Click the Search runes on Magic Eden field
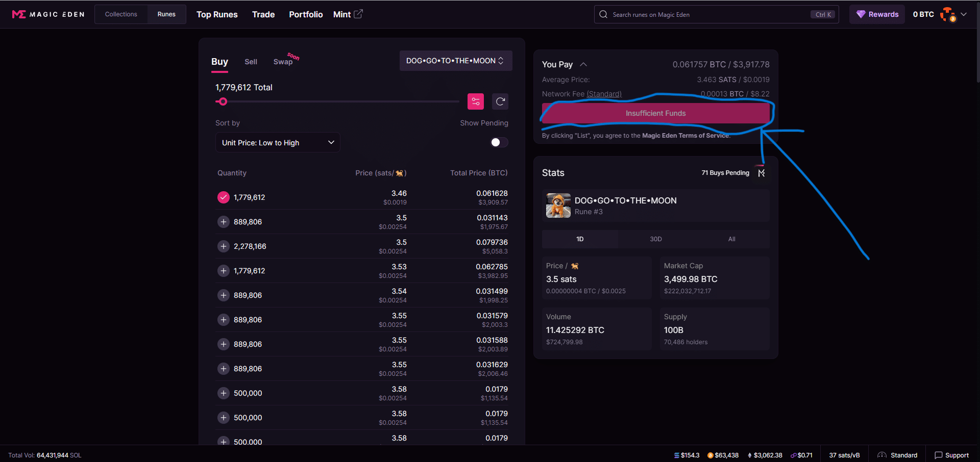The image size is (980, 462). tap(716, 14)
